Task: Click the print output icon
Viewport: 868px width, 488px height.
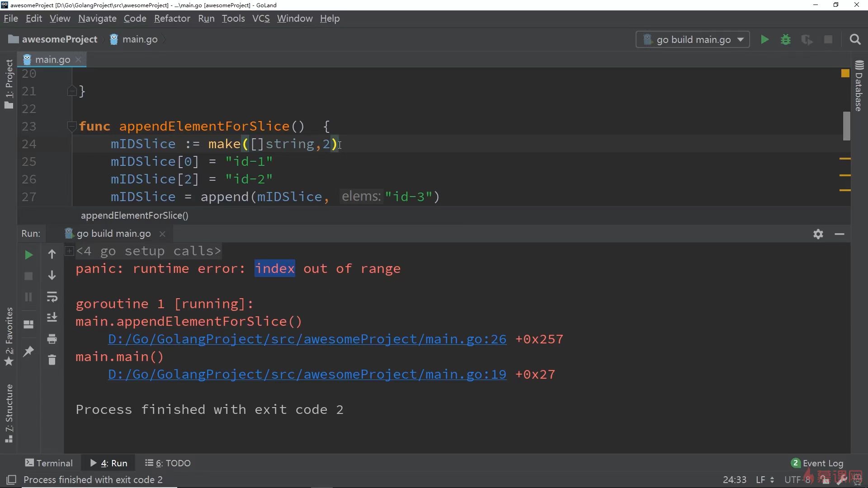Action: [52, 339]
